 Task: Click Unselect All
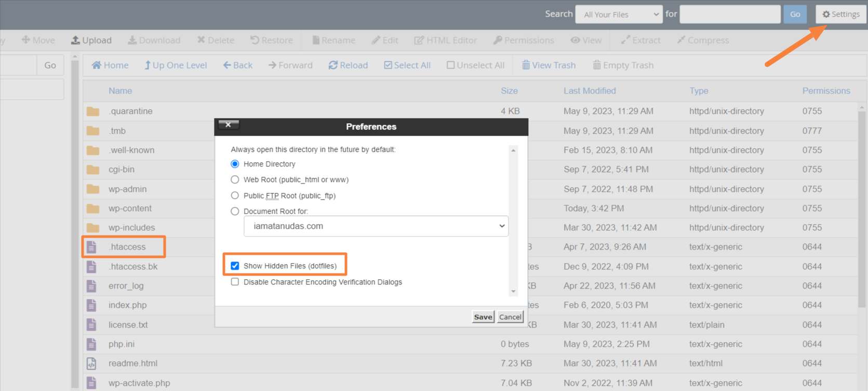(476, 65)
